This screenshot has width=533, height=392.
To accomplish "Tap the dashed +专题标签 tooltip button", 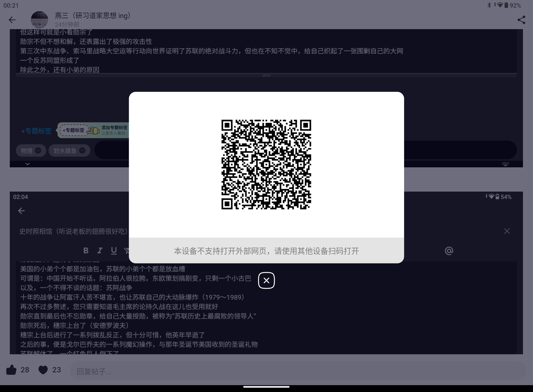I will 73,130.
